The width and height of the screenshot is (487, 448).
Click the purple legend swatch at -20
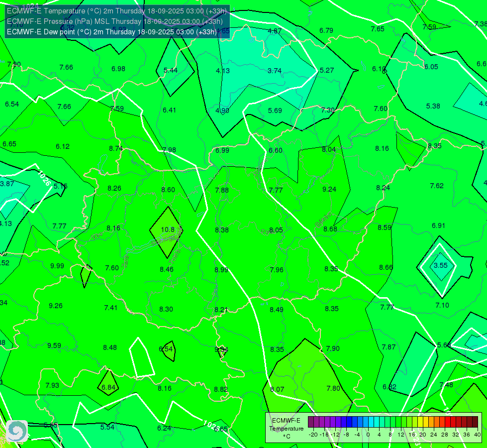click(x=311, y=422)
